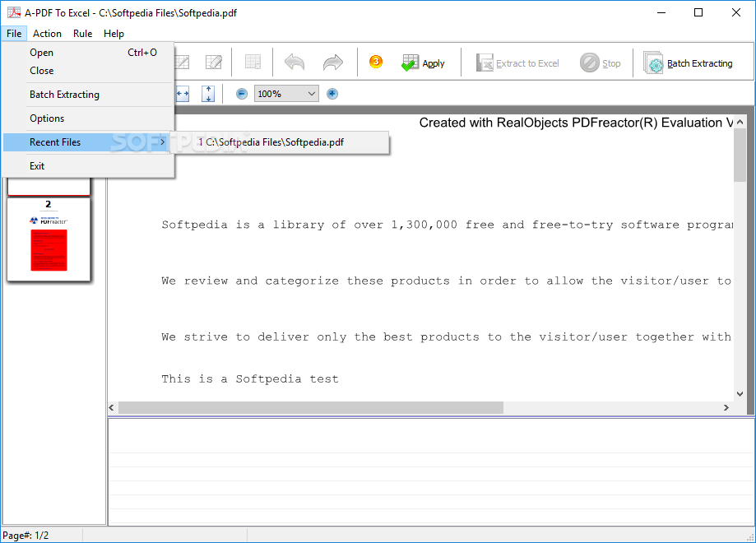Click the zoom out minus icon
This screenshot has width=756, height=543.
[x=242, y=94]
